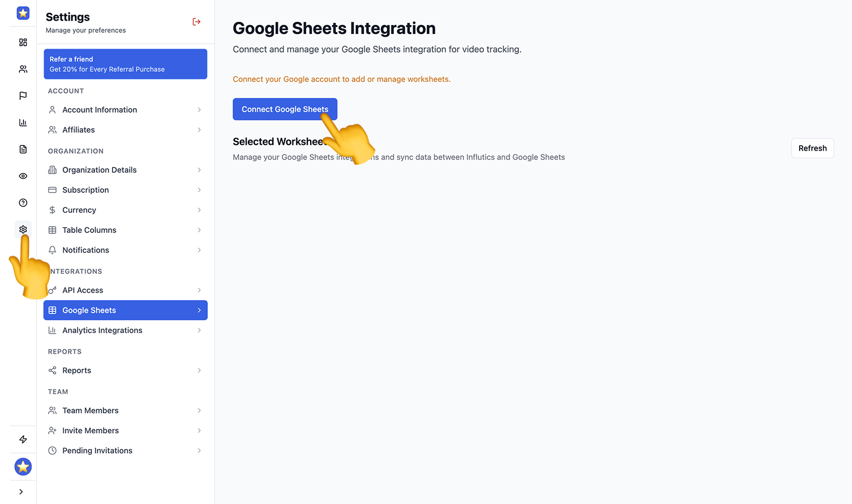Open Invite Members page
Viewport: 852px width, 504px height.
125,430
